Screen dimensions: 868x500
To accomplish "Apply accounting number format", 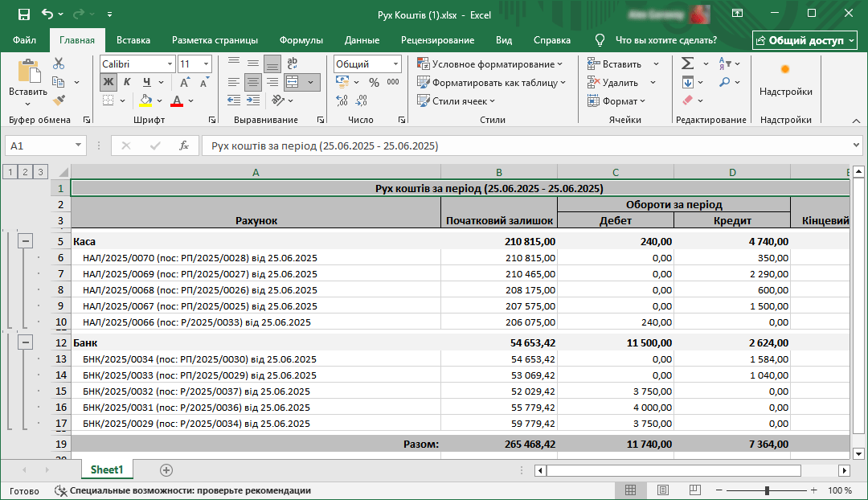I will click(342, 83).
